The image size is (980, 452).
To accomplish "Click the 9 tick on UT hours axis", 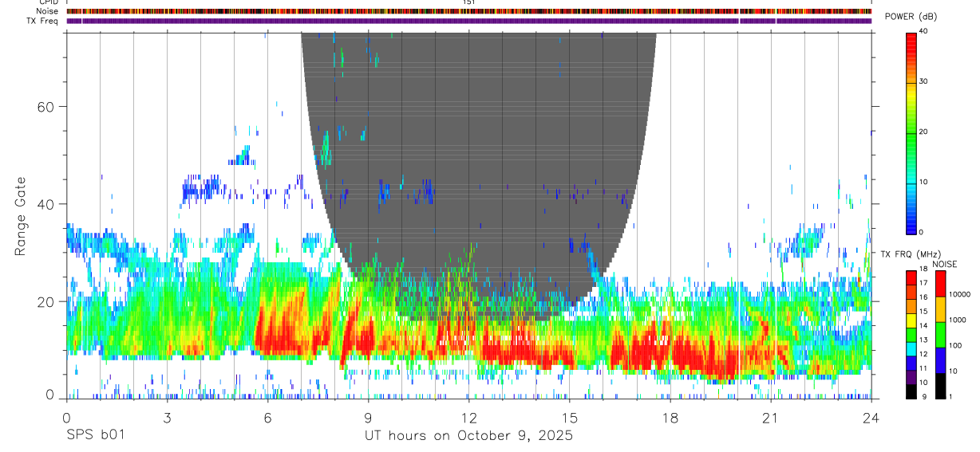I will point(368,417).
